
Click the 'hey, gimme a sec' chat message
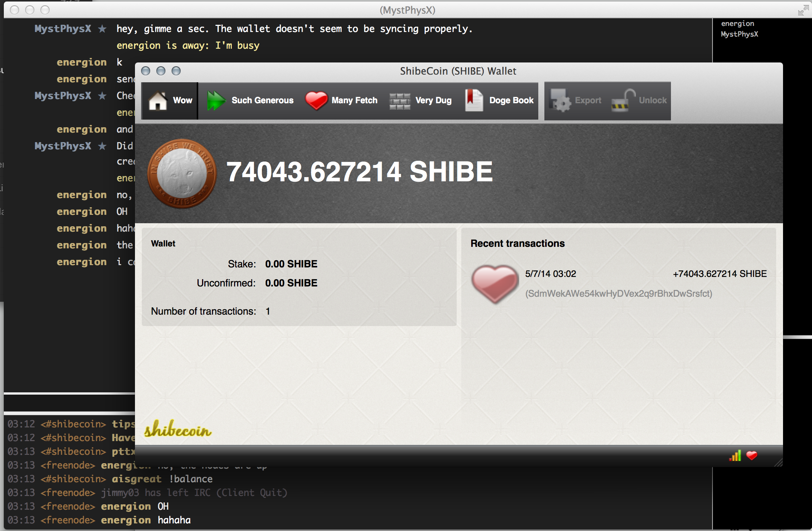point(294,29)
